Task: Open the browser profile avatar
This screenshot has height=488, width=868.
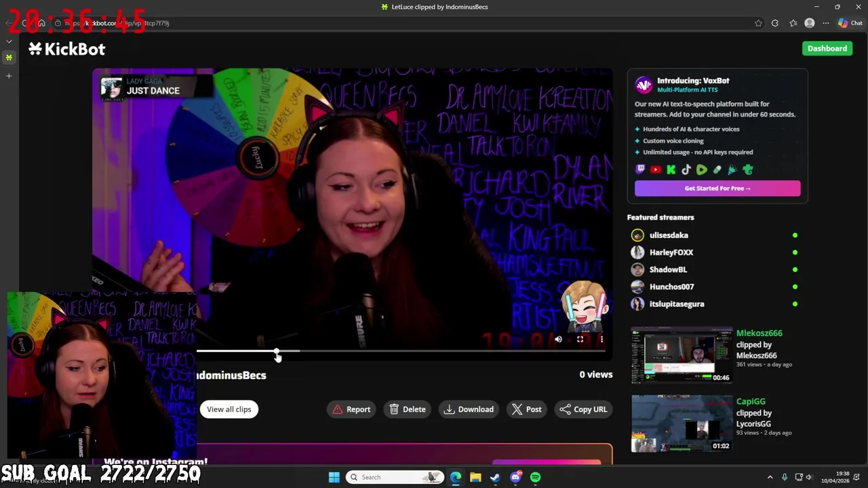Action: [809, 23]
